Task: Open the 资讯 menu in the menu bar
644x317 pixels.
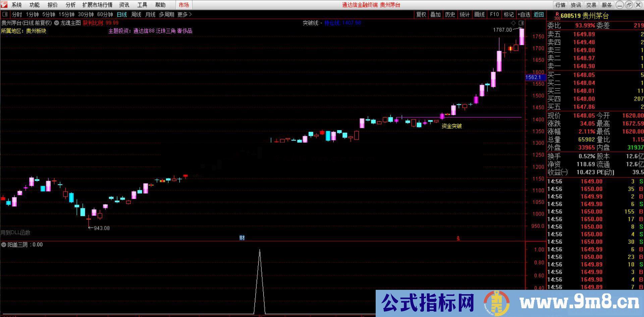Action: click(x=124, y=5)
